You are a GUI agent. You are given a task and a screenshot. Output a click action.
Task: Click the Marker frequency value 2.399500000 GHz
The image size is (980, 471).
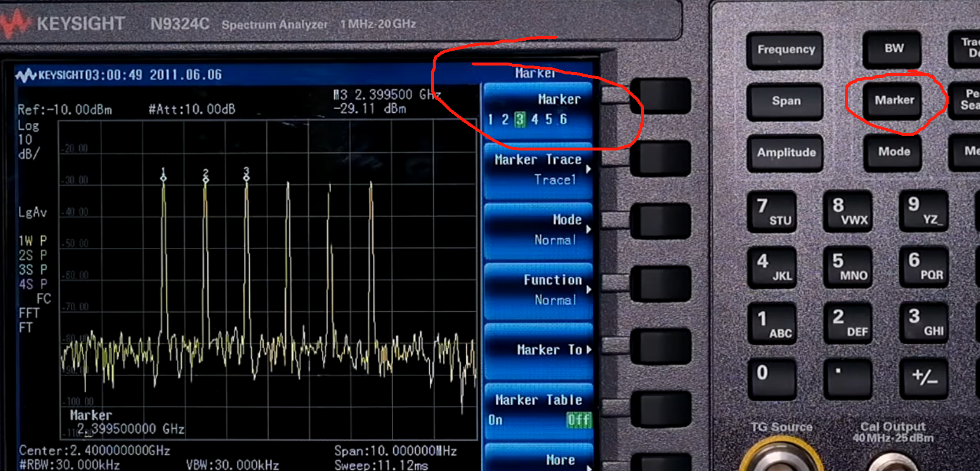tap(130, 429)
